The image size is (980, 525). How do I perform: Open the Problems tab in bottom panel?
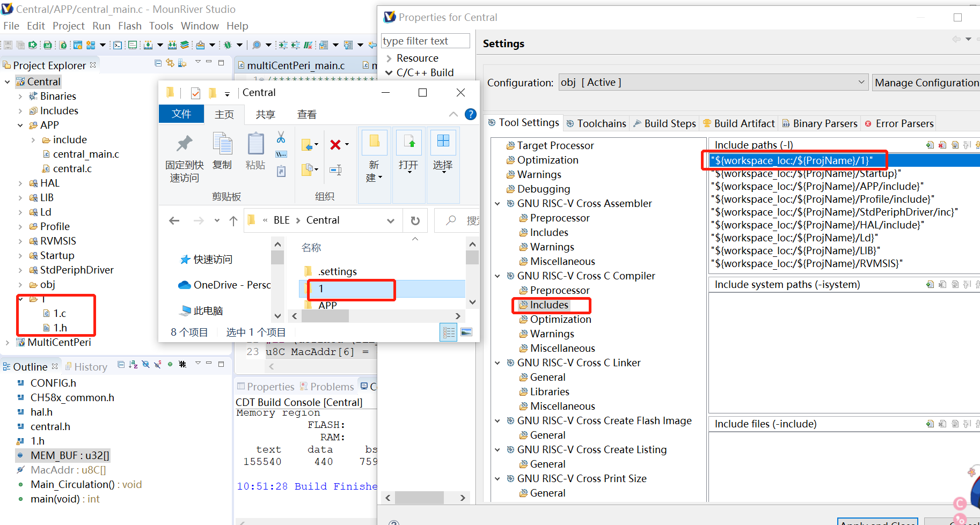(326, 387)
